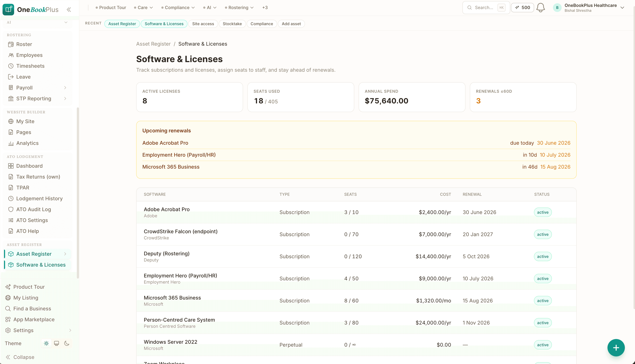
Task: Click Find a Business magnifier icon
Action: [x=8, y=309]
